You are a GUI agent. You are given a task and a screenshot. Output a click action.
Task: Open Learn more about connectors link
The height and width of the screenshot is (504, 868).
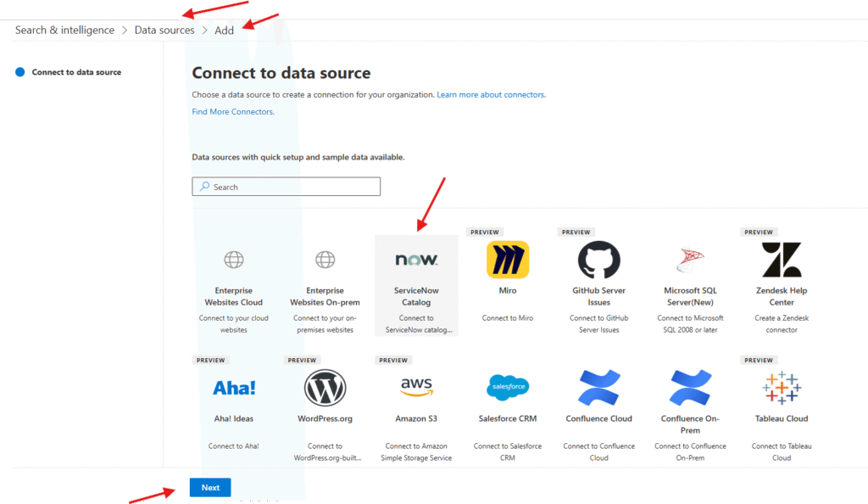[491, 95]
